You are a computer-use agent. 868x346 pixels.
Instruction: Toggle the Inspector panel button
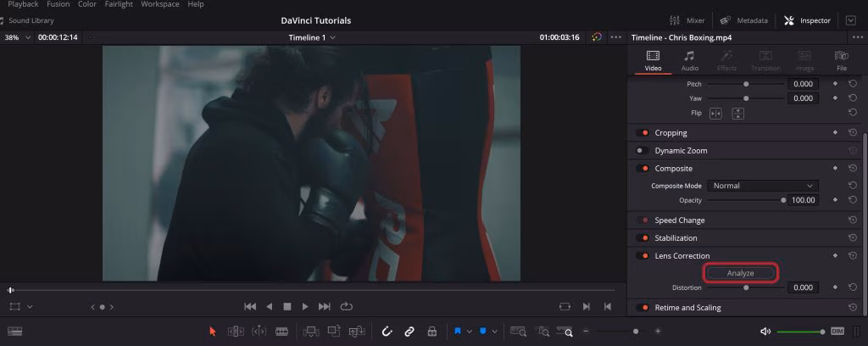807,20
